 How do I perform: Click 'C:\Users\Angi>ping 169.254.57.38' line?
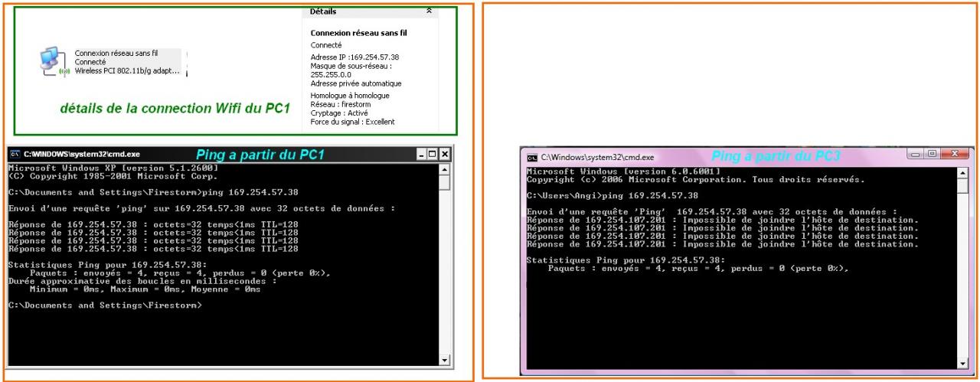tap(612, 196)
